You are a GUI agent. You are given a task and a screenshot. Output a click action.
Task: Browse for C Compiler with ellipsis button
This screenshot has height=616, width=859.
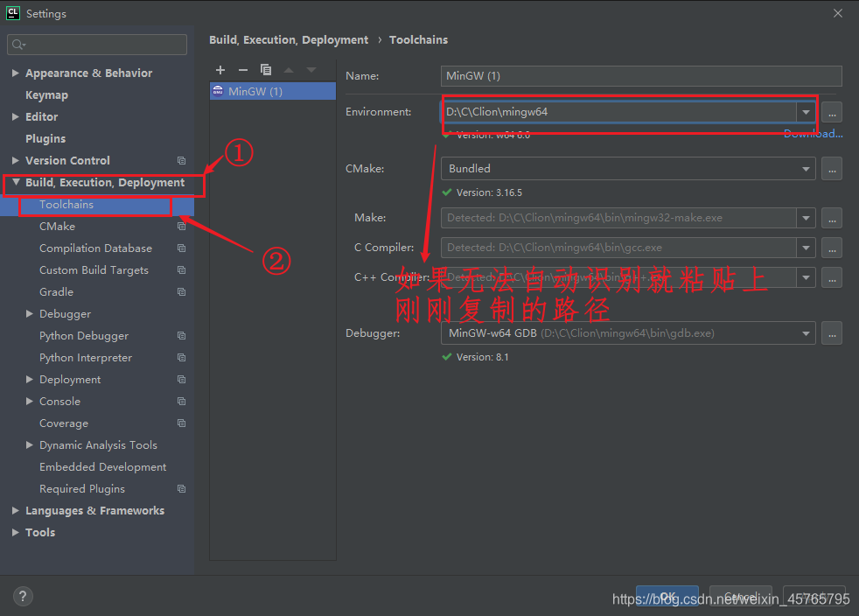(832, 248)
